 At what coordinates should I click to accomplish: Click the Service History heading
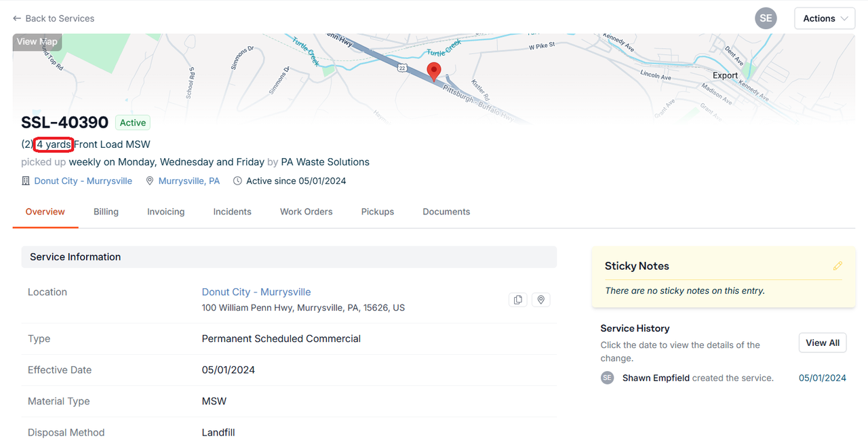pyautogui.click(x=635, y=328)
